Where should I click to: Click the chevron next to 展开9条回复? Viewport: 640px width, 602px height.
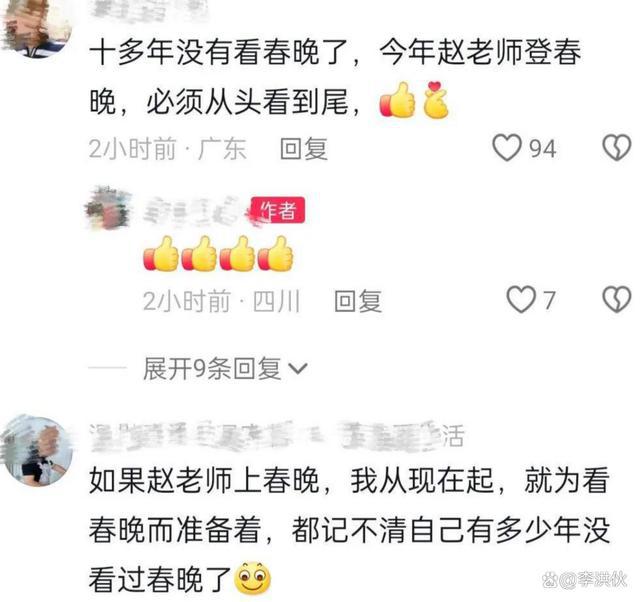click(x=298, y=369)
